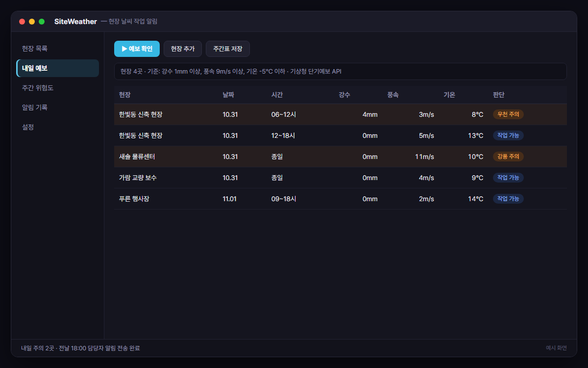
Task: Click the 4mm rainfall value
Action: (370, 114)
